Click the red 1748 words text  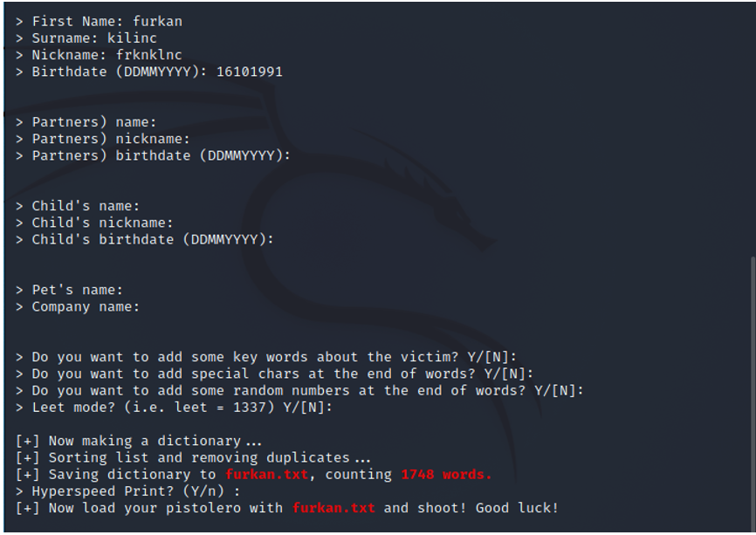pos(446,474)
